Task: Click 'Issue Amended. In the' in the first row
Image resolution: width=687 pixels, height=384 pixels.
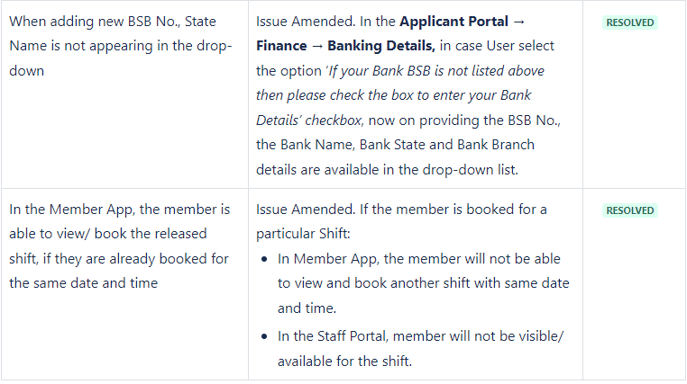Action: [x=326, y=21]
